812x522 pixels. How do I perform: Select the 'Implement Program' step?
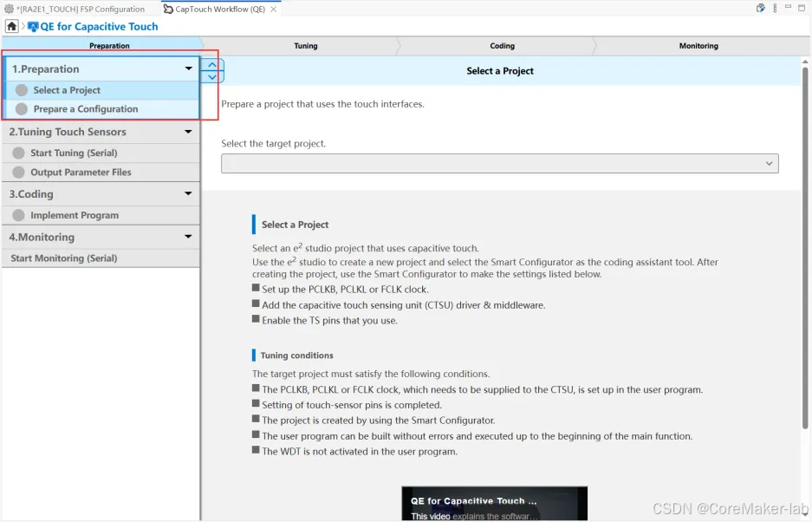coord(101,215)
